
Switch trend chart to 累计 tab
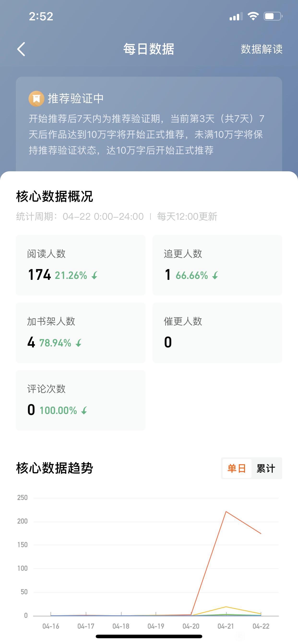point(266,468)
